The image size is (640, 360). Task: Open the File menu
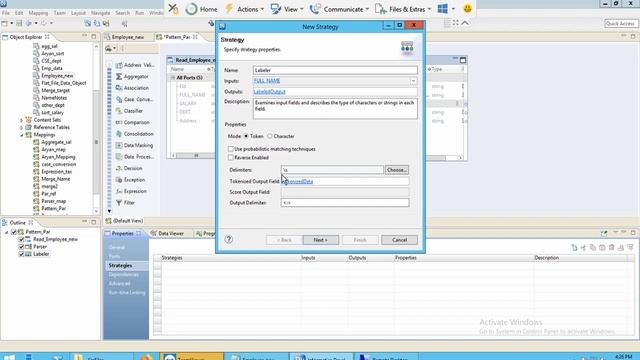click(x=6, y=13)
